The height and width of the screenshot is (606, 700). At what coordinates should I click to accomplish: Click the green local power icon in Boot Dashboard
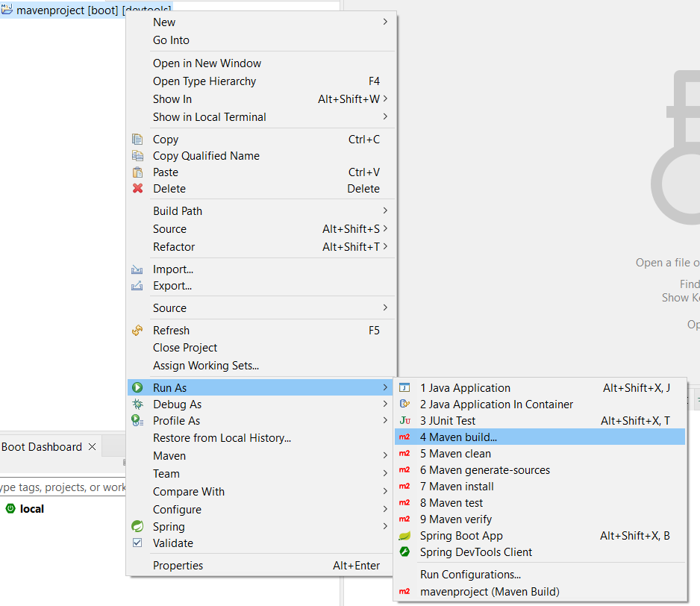pos(10,509)
